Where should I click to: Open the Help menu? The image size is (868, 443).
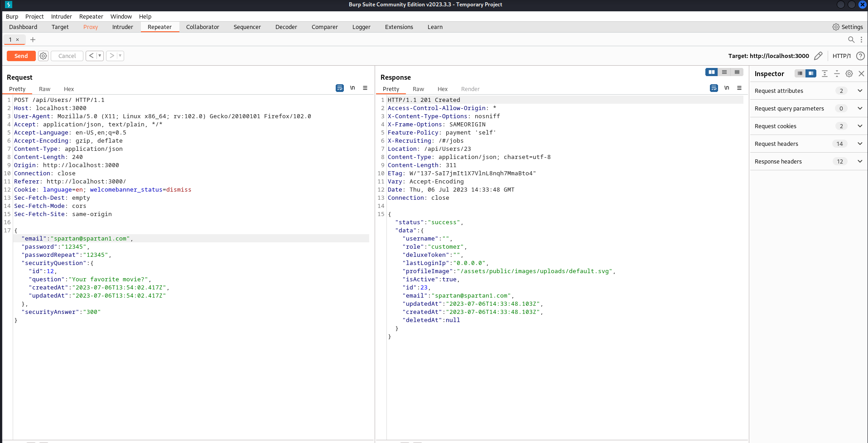[x=145, y=16]
